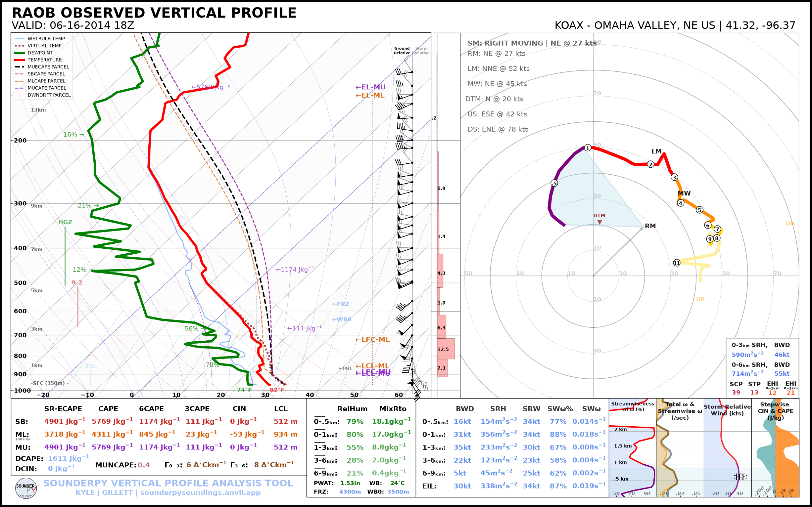This screenshot has width=812, height=507.
Task: Select hodograph height marker 1
Action: click(588, 148)
